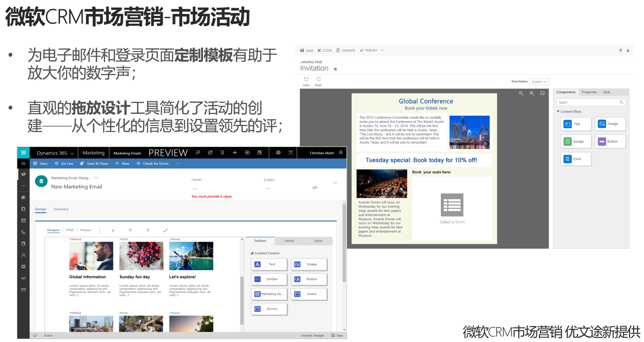Select the Button element in Toolbox
The width and height of the screenshot is (644, 342).
pyautogui.click(x=309, y=279)
